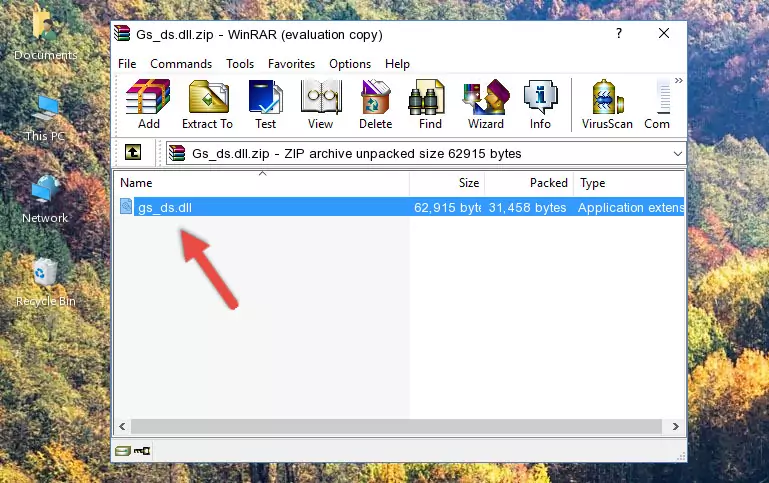This screenshot has height=483, width=769.
Task: Sort by Size column header
Action: 447,183
